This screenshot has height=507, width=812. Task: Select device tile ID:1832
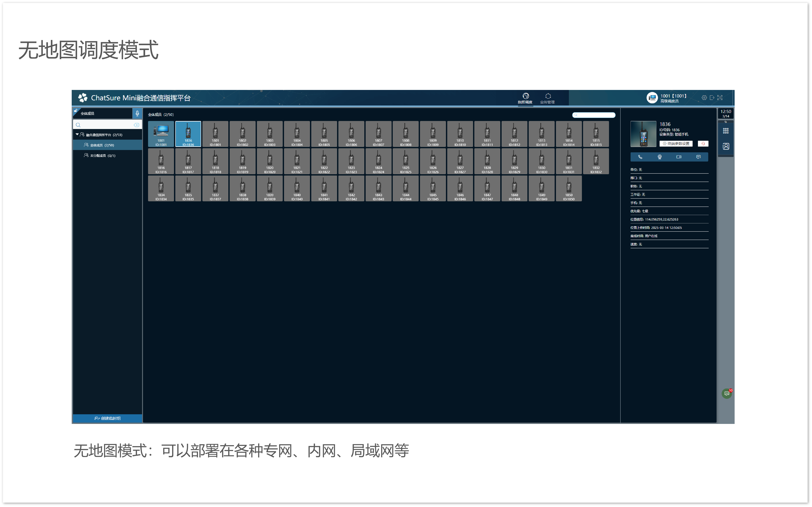click(x=596, y=161)
